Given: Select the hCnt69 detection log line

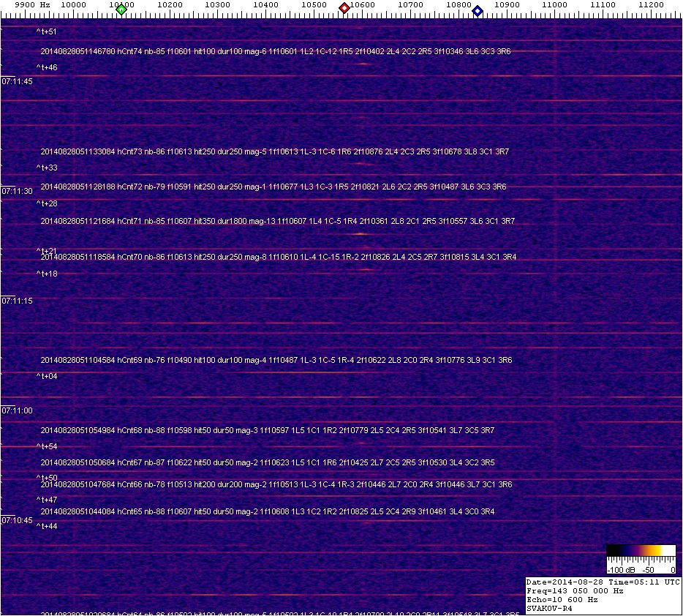Looking at the screenshot, I should pyautogui.click(x=276, y=361).
